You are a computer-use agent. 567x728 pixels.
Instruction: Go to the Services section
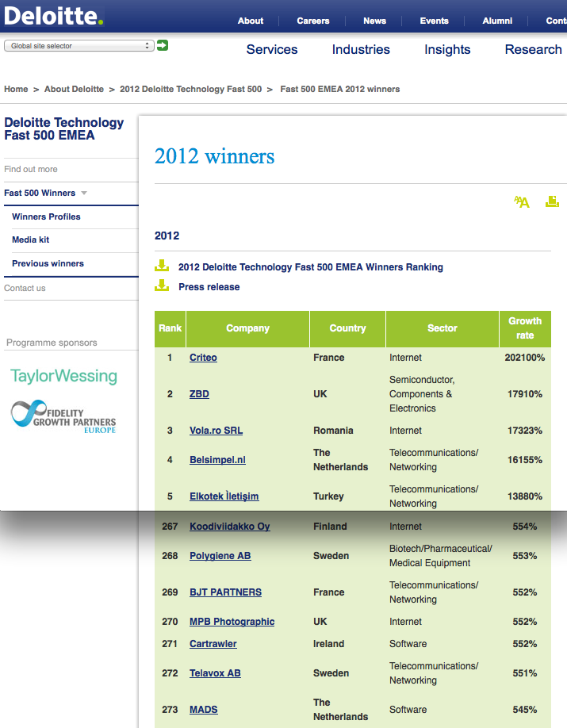coord(272,49)
